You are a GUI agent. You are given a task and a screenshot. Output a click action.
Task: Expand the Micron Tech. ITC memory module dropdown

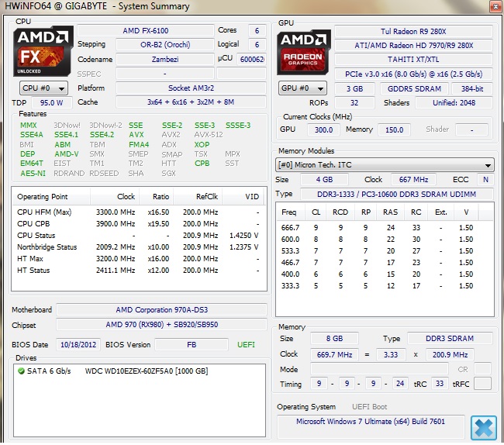tap(385, 165)
